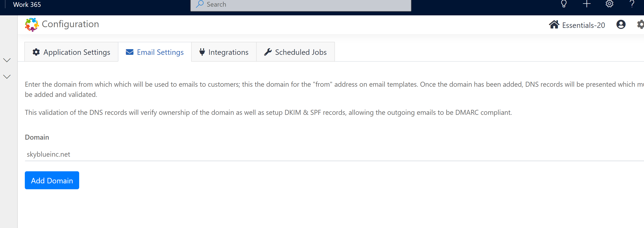This screenshot has height=228, width=644.
Task: Click the Domain input containing skyblueinc.net
Action: pos(334,154)
